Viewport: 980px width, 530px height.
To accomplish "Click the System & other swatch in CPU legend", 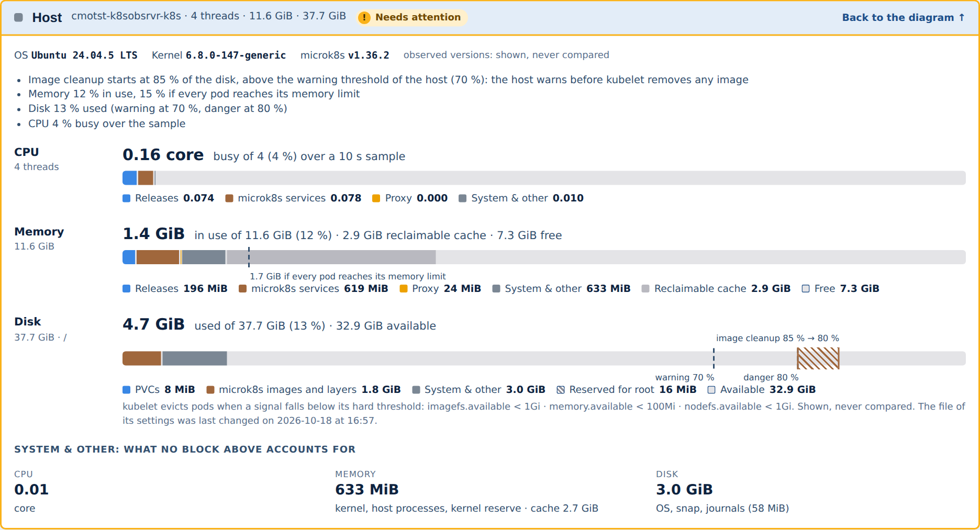I will (462, 198).
